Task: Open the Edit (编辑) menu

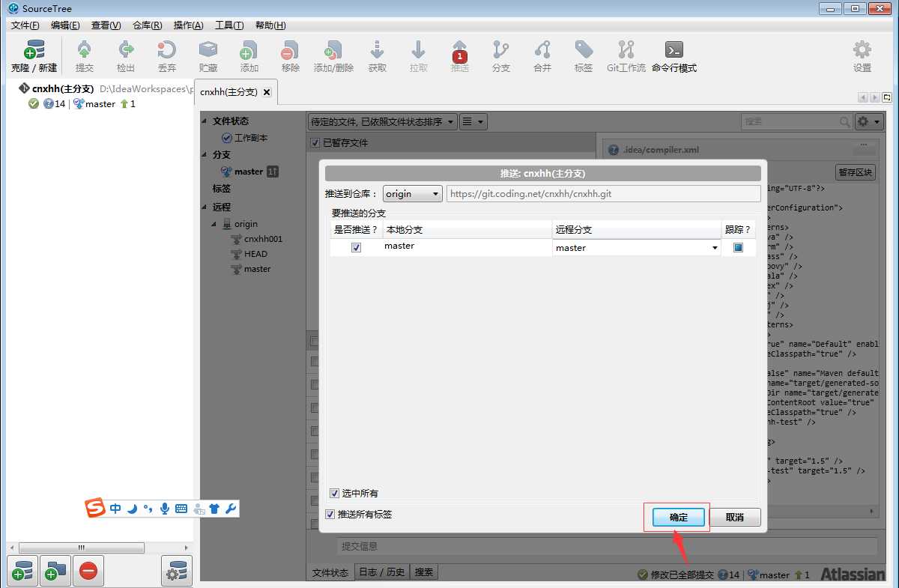Action: tap(65, 25)
